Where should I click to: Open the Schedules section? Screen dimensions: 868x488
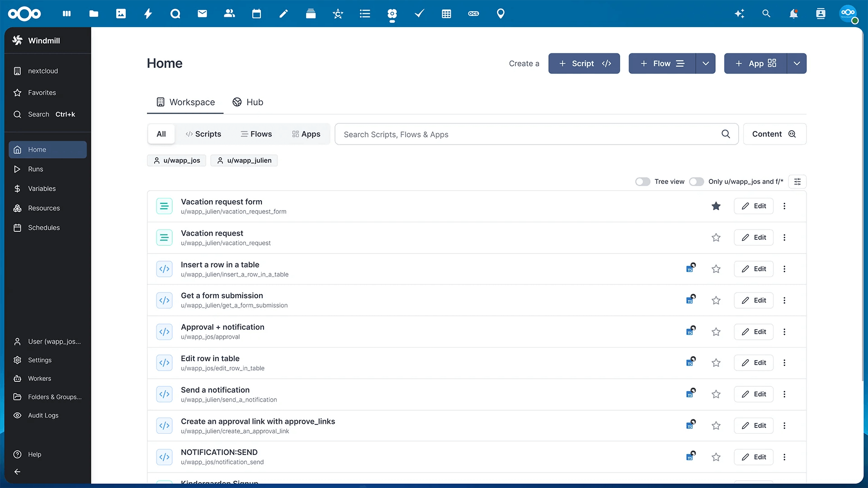43,227
